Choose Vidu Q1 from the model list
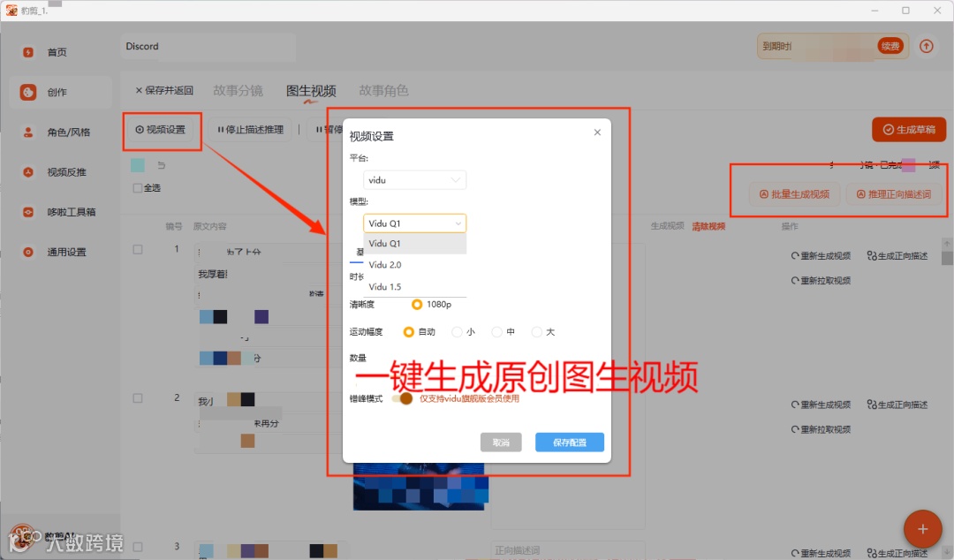The image size is (954, 560). (415, 244)
